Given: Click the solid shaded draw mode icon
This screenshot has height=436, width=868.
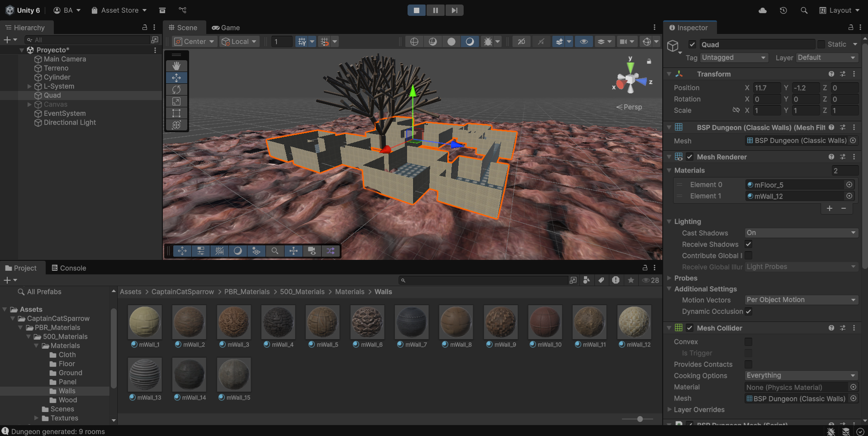Looking at the screenshot, I should (x=451, y=42).
